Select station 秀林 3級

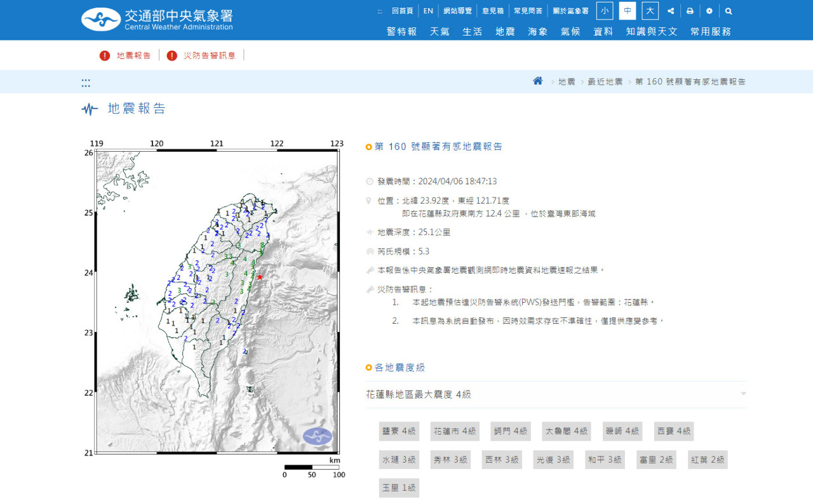click(x=450, y=460)
